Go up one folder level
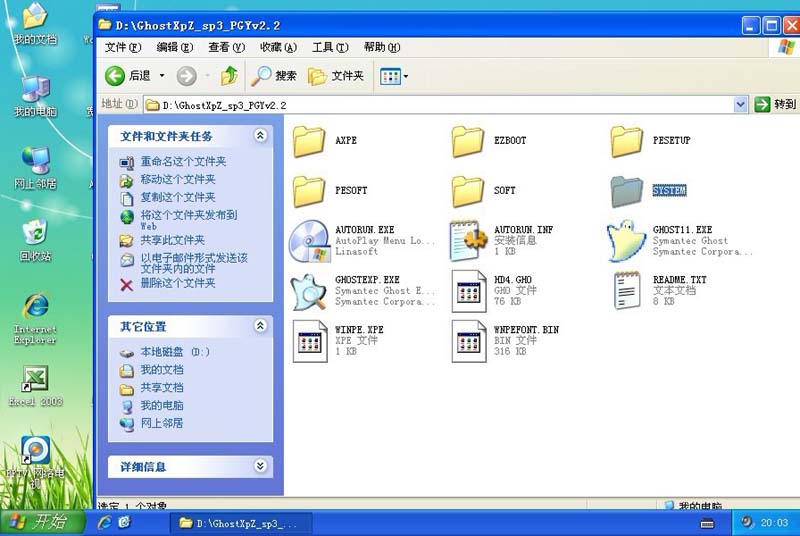Screen dimensions: 800x536 [229, 76]
